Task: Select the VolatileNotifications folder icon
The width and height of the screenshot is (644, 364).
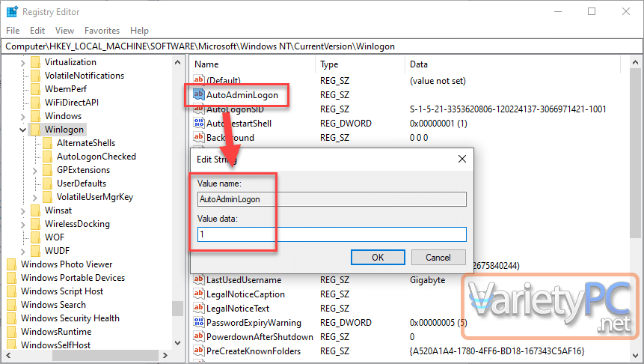Action: 36,76
